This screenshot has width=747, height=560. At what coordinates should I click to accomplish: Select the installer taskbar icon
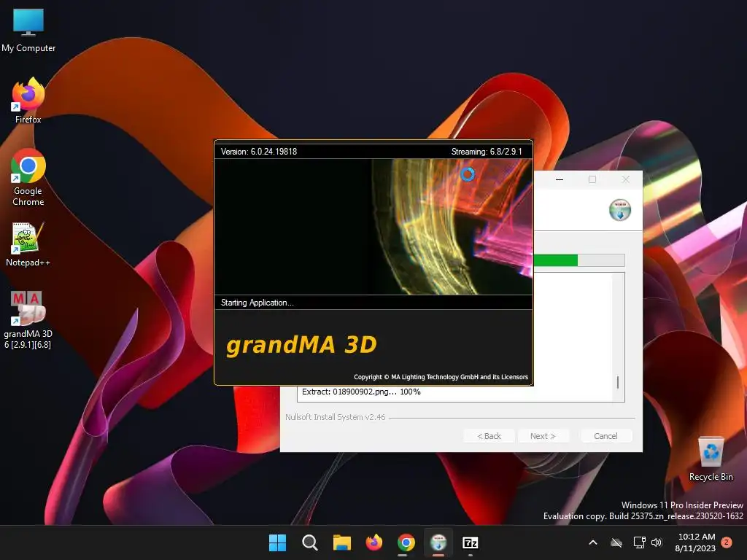click(438, 542)
